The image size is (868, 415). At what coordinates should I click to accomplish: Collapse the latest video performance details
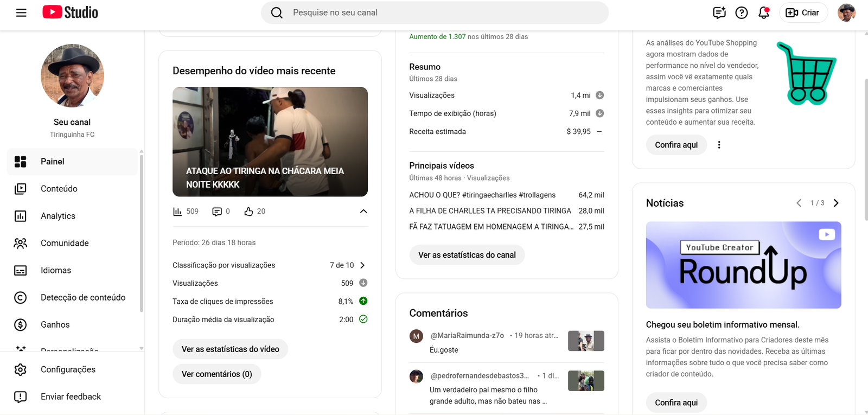[x=363, y=212]
